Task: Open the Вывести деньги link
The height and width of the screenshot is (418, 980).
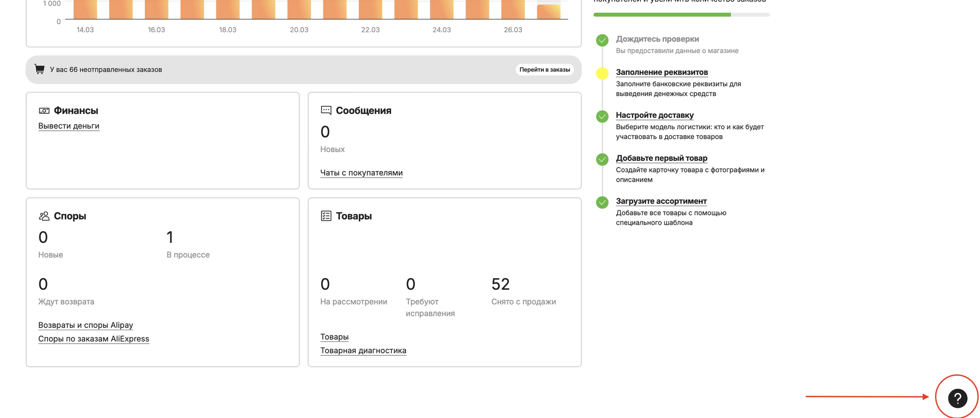Action: (69, 126)
